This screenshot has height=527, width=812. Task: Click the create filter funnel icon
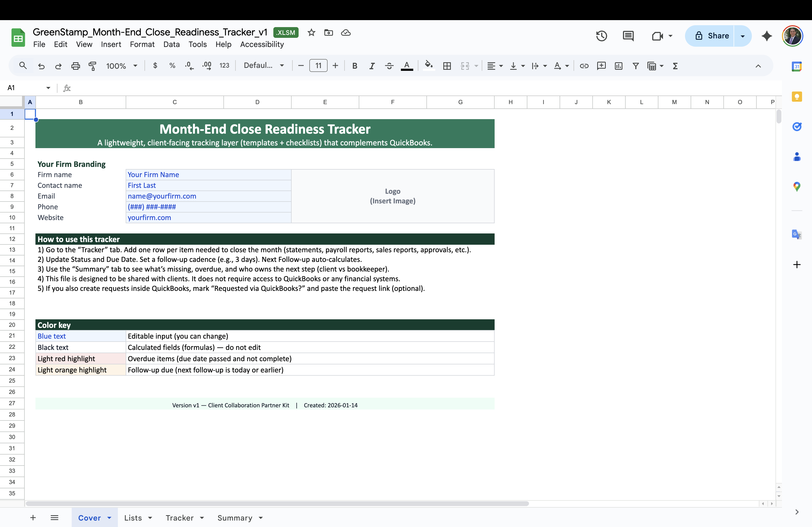(635, 66)
